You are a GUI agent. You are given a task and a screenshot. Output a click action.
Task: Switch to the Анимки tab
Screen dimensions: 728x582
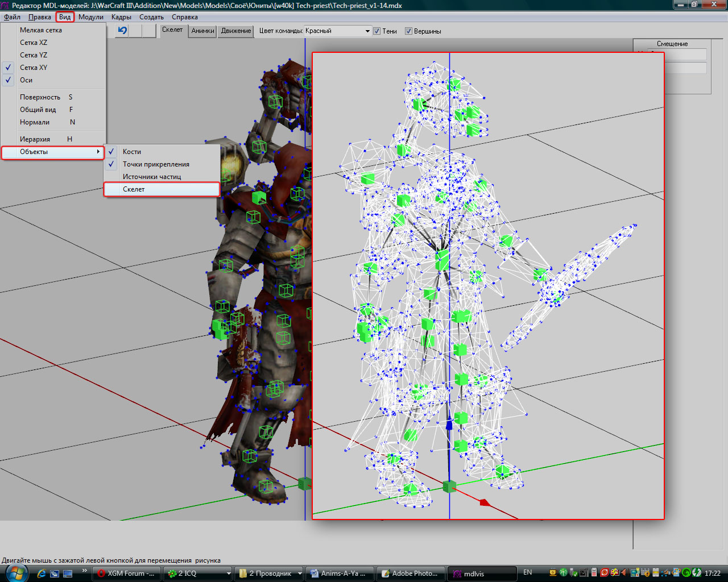202,31
